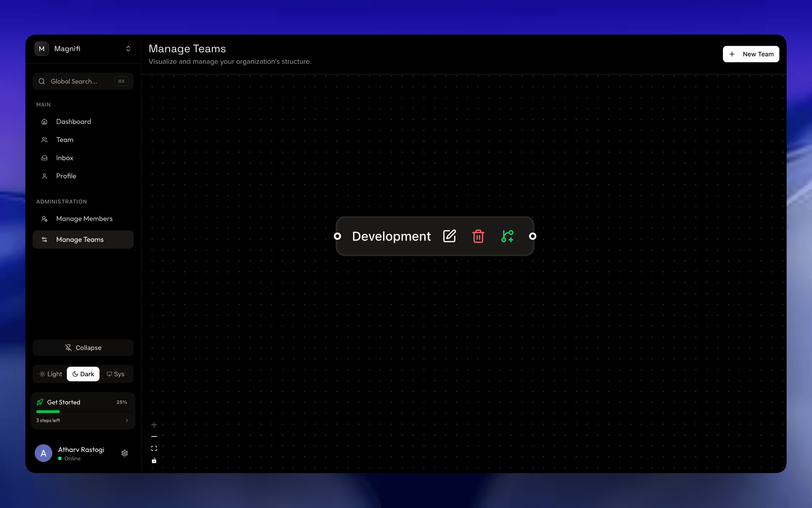Fit the canvas view with the frame icon
This screenshot has width=812, height=508.
click(154, 448)
